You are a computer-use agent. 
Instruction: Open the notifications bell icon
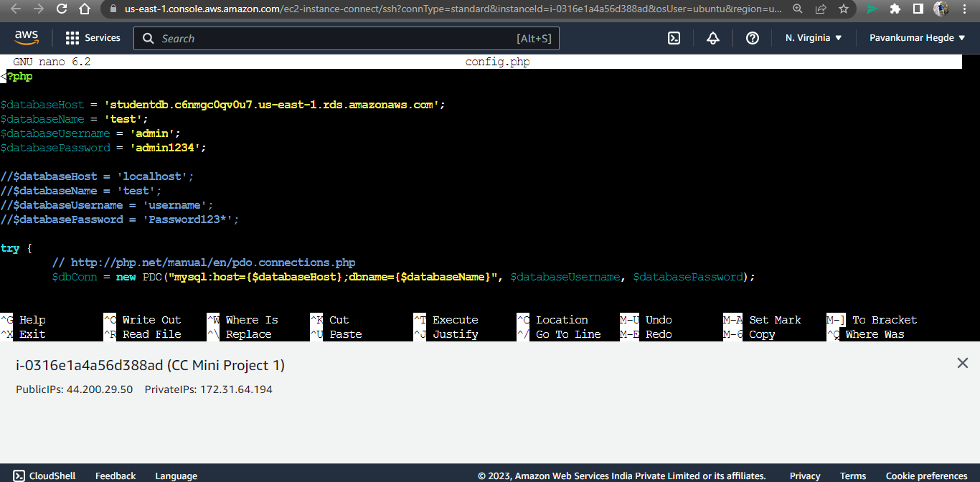point(713,38)
